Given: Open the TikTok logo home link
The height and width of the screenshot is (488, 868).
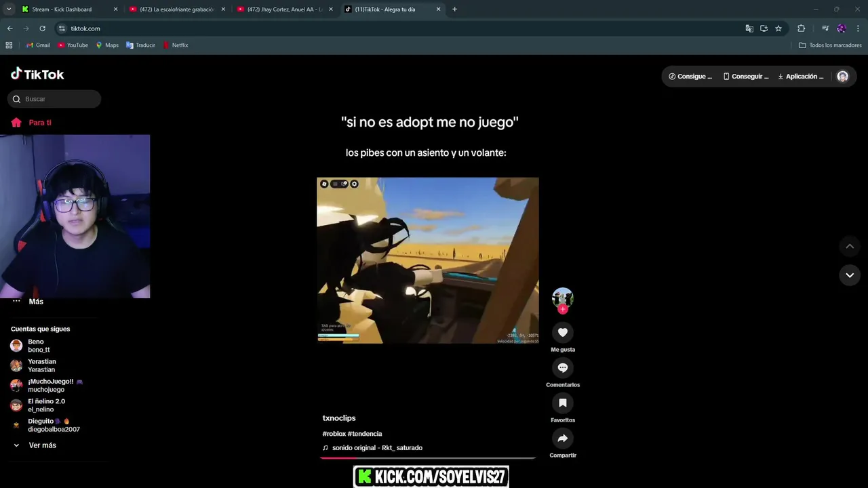Looking at the screenshot, I should [x=37, y=74].
